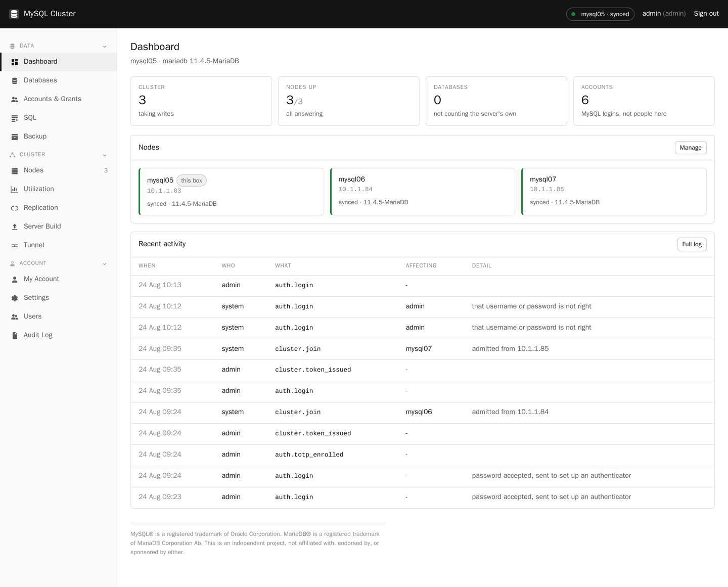
Task: Click the Replication link icon
Action: (x=15, y=208)
